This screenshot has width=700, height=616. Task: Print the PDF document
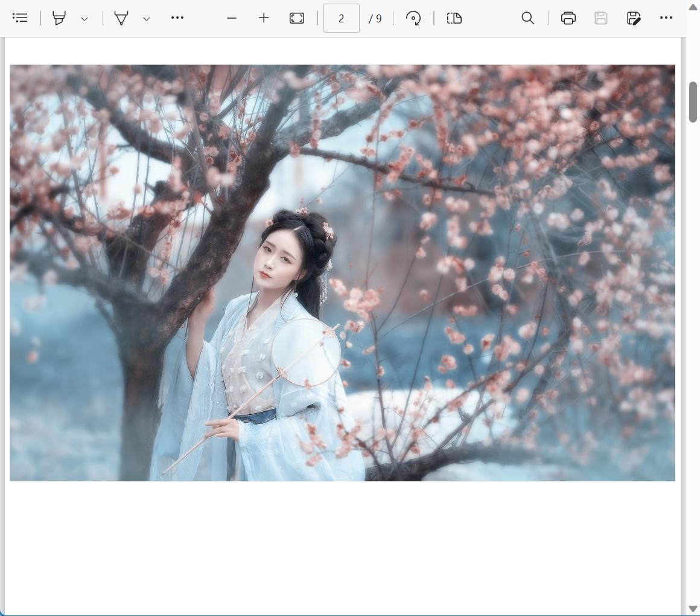click(568, 18)
